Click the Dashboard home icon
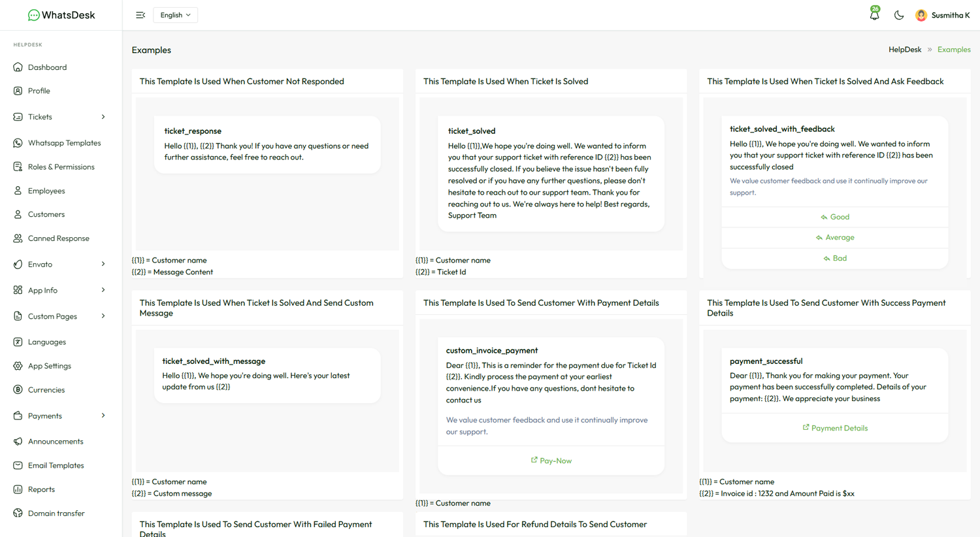Screen dimensions: 980x537 tap(18, 67)
